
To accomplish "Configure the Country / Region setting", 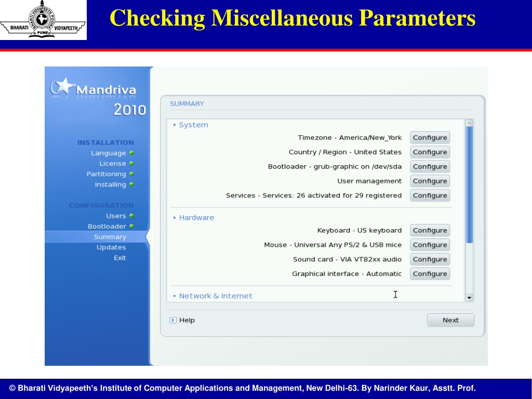I will pos(430,152).
